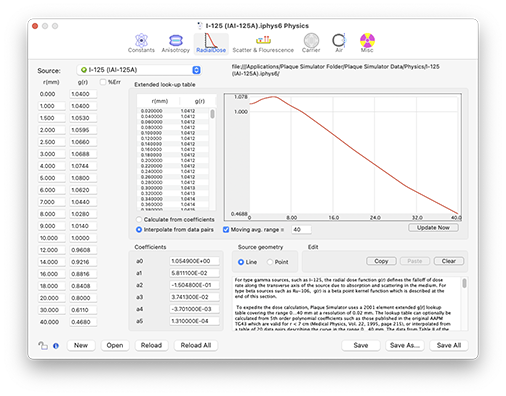
Task: Click the a4 coefficient field
Action: (194, 309)
